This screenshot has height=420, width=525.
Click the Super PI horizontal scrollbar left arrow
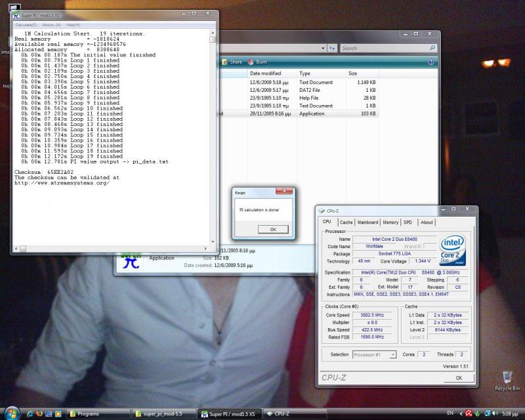[16, 249]
